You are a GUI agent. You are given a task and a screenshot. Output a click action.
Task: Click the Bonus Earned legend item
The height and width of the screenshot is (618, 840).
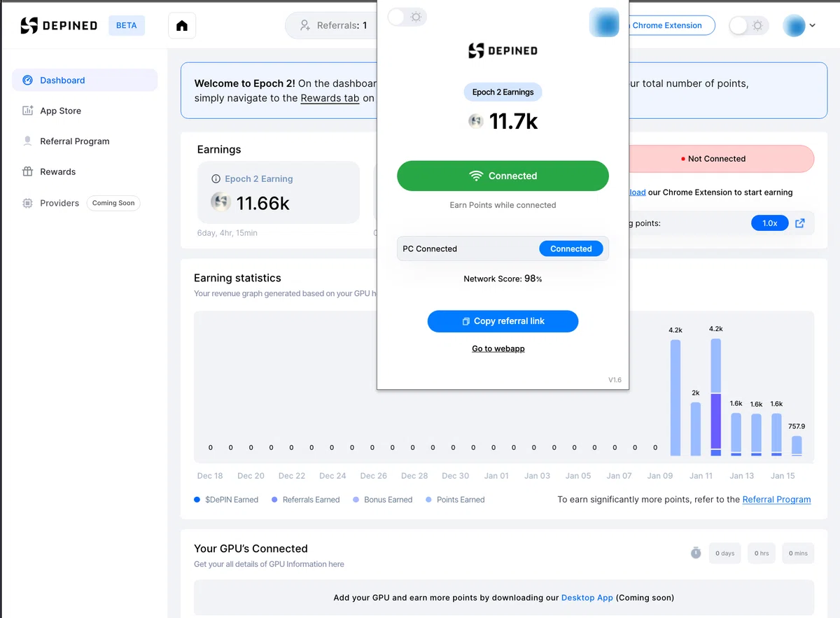(383, 500)
